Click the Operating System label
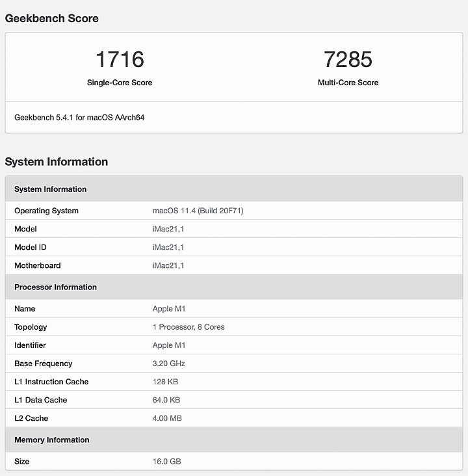Image resolution: width=468 pixels, height=476 pixels. pos(46,211)
